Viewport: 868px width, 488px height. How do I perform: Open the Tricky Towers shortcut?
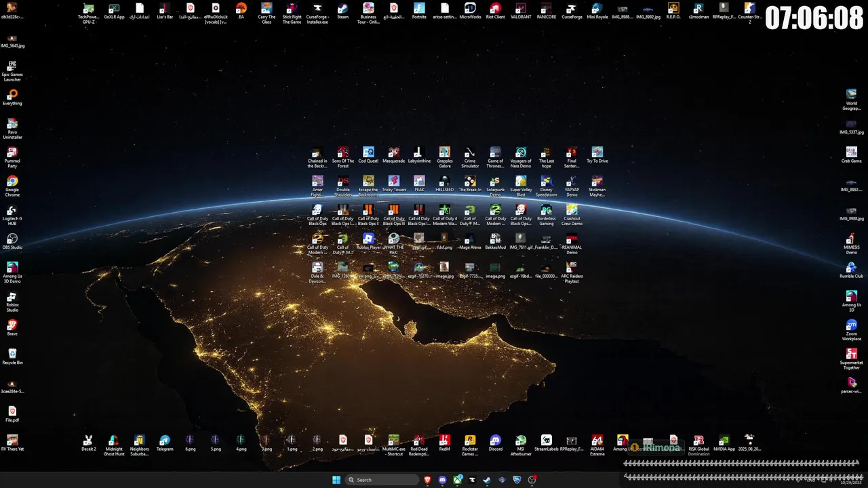(394, 184)
